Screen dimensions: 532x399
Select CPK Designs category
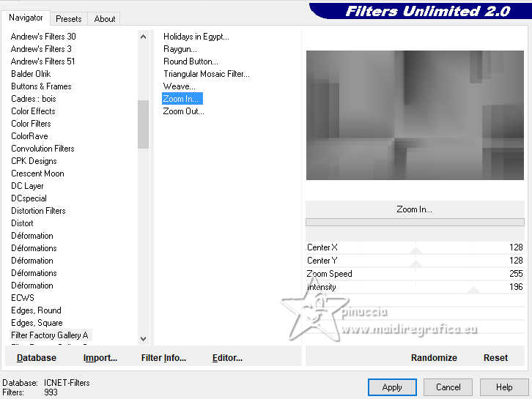34,161
